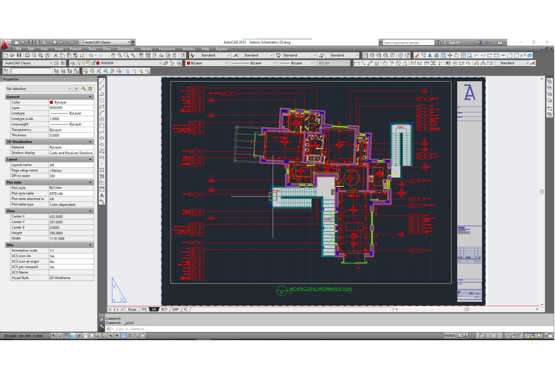Viewport: 555px width, 392px height.
Task: Open the Plot dialog icon
Action: pos(28,55)
